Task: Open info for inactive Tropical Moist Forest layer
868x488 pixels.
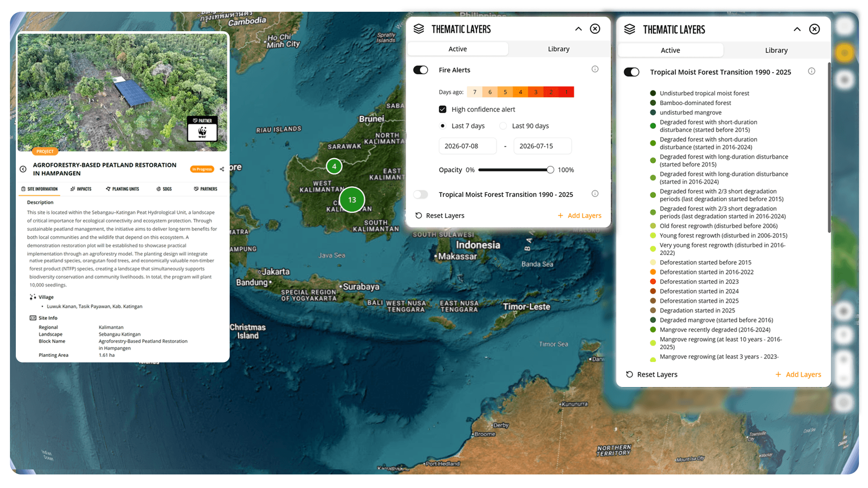Action: pyautogui.click(x=595, y=194)
